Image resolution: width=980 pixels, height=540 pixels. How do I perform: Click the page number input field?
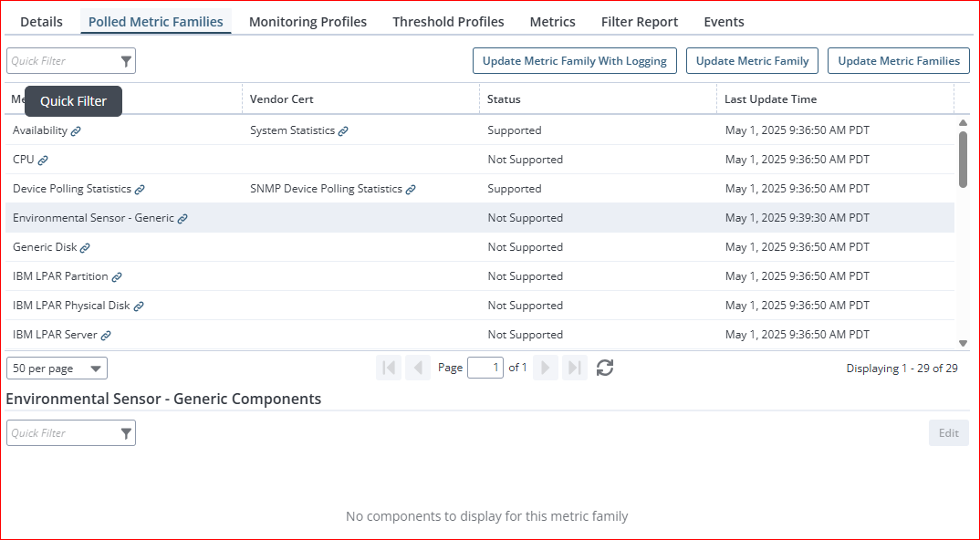[x=485, y=368]
